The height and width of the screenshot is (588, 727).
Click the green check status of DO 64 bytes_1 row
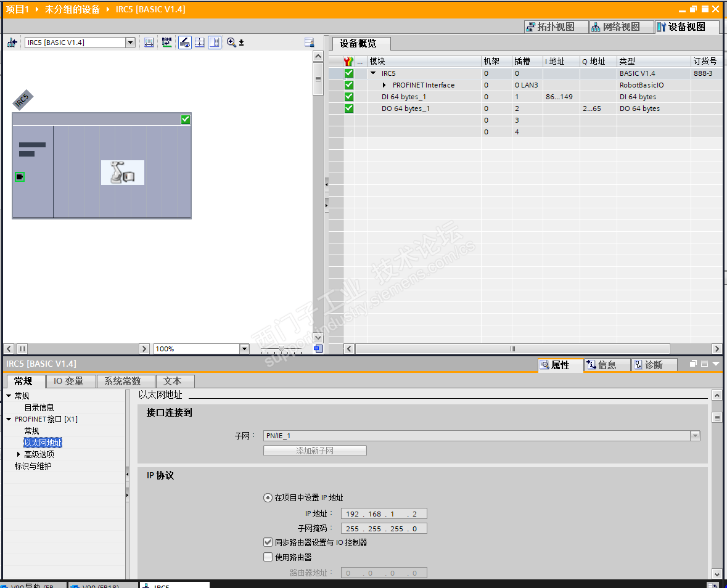click(x=349, y=108)
